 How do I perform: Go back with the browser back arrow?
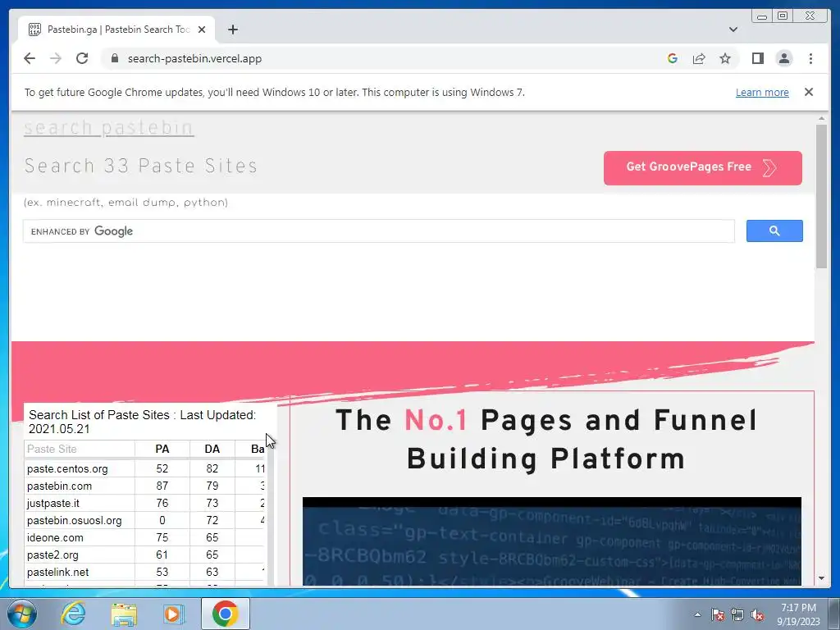coord(30,58)
